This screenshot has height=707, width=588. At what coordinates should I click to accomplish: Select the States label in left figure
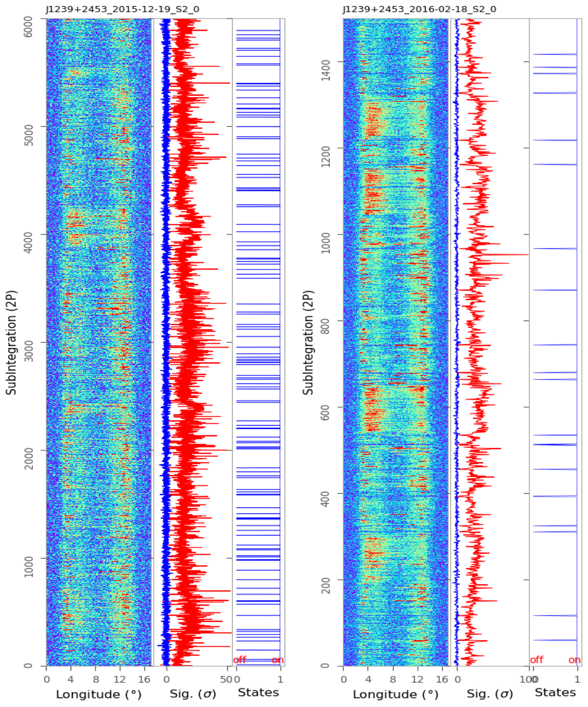click(x=258, y=692)
